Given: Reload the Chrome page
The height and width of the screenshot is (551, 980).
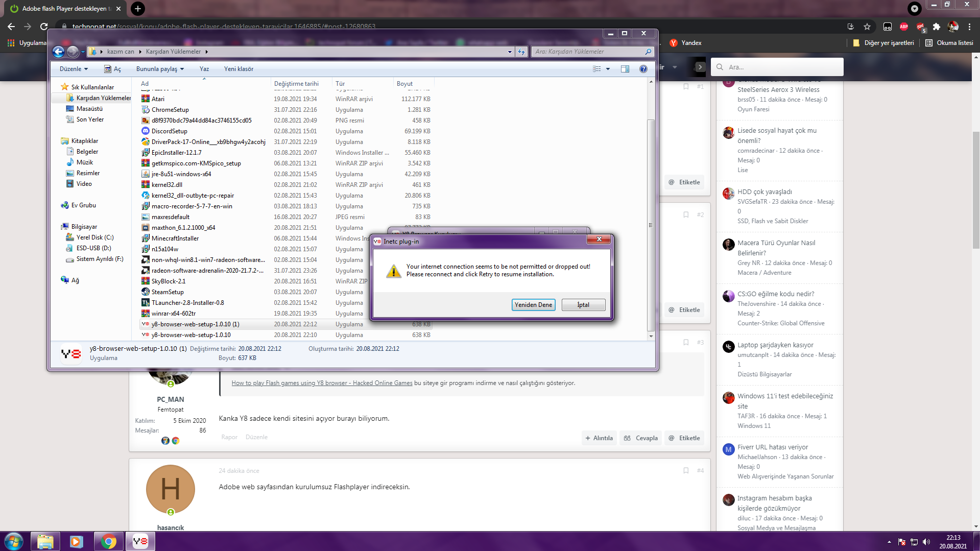Looking at the screenshot, I should pyautogui.click(x=44, y=27).
